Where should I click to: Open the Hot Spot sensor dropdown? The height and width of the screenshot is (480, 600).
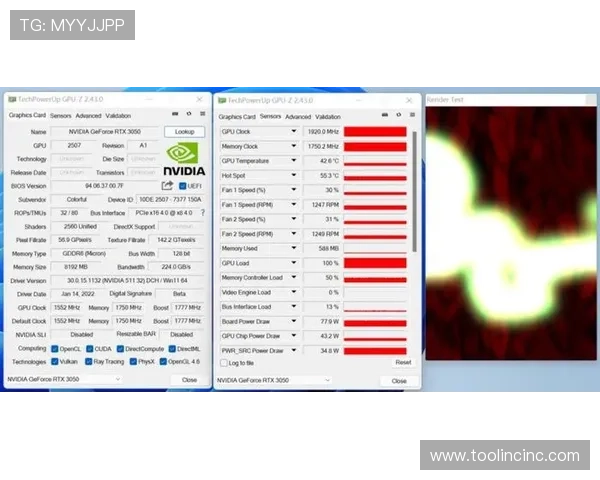click(293, 175)
